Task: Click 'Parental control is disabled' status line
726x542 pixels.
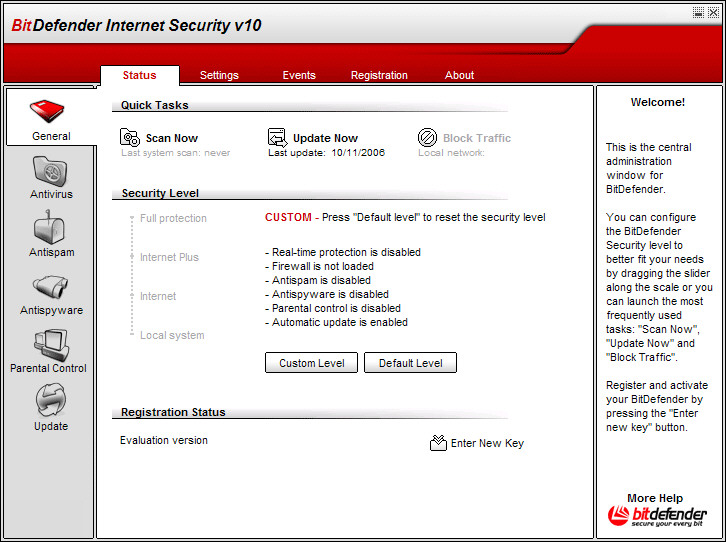Action: tap(333, 308)
